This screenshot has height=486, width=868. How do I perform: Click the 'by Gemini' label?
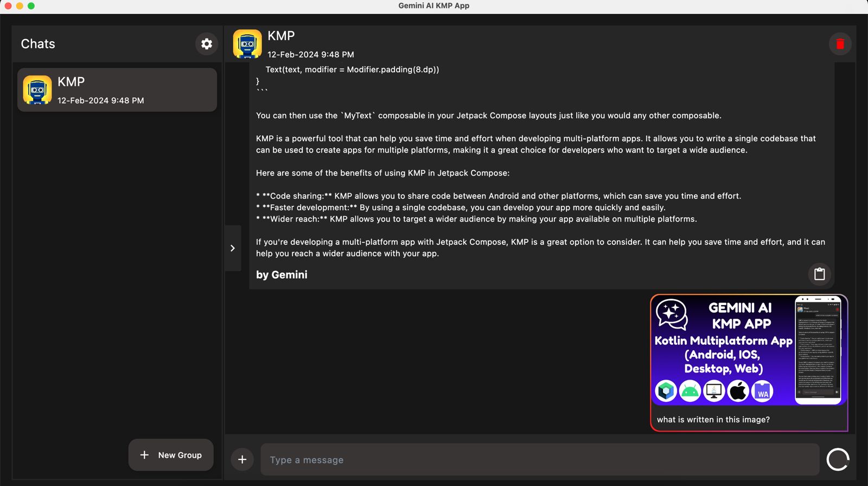pos(282,275)
